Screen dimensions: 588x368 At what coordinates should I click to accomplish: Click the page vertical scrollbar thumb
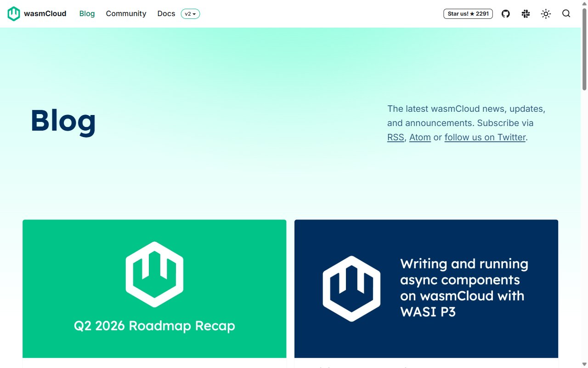[584, 50]
